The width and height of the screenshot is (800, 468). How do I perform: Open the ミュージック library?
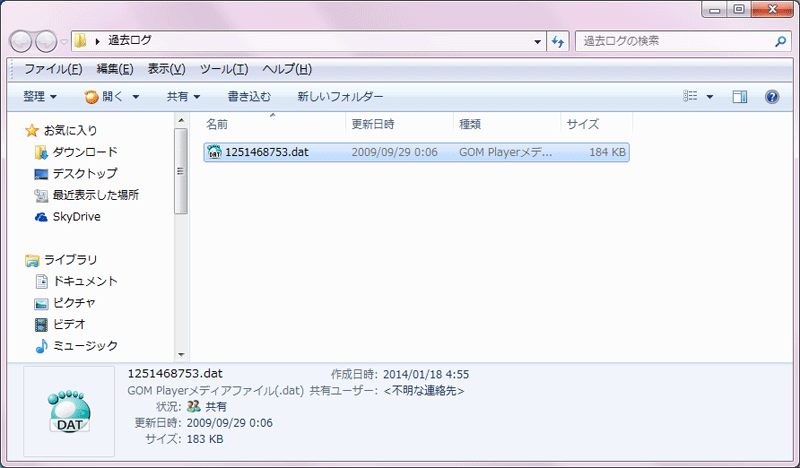[x=85, y=346]
